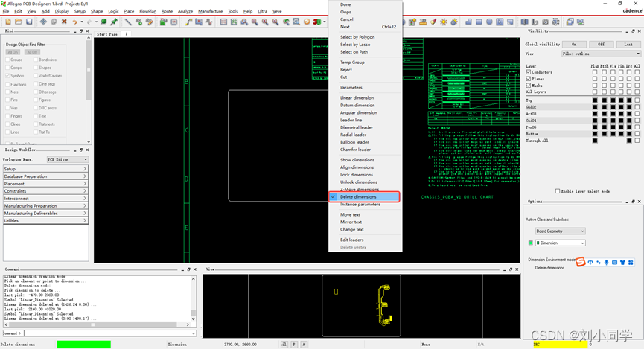Open the Manufacture menu

pos(210,12)
